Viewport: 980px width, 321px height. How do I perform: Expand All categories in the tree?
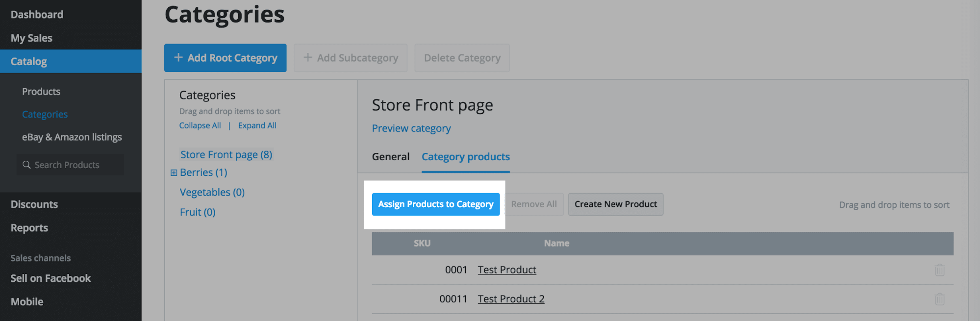[257, 125]
